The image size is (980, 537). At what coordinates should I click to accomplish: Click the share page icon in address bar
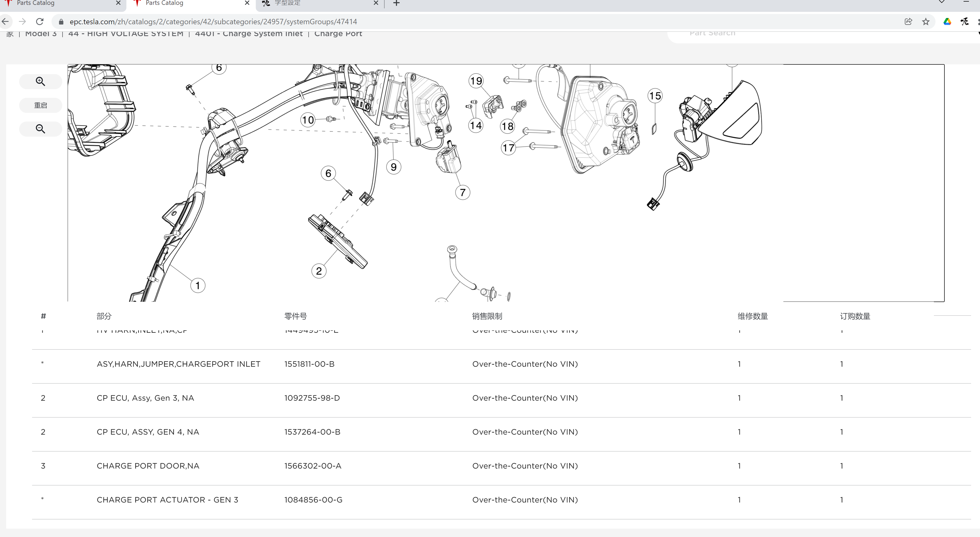908,22
